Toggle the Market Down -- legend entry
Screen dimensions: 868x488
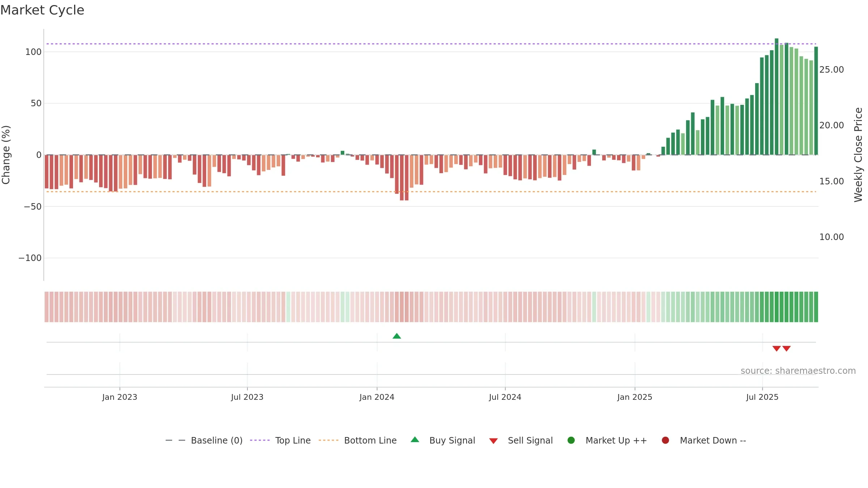[703, 440]
